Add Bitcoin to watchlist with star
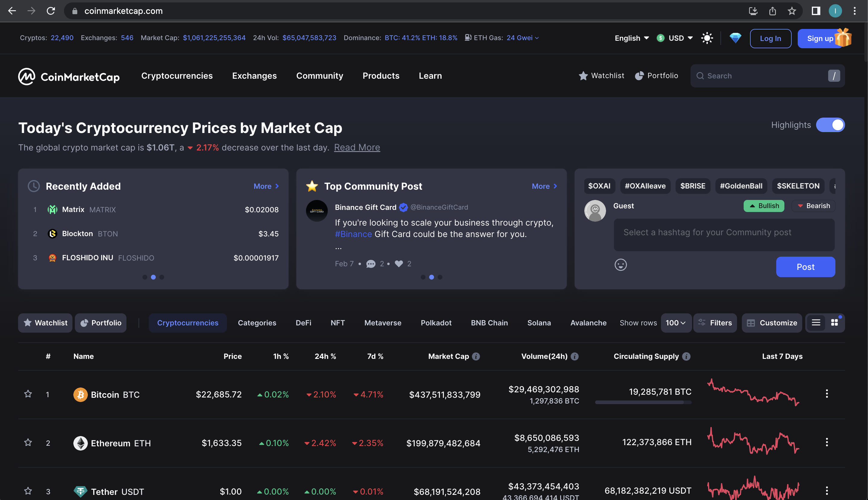 tap(28, 394)
